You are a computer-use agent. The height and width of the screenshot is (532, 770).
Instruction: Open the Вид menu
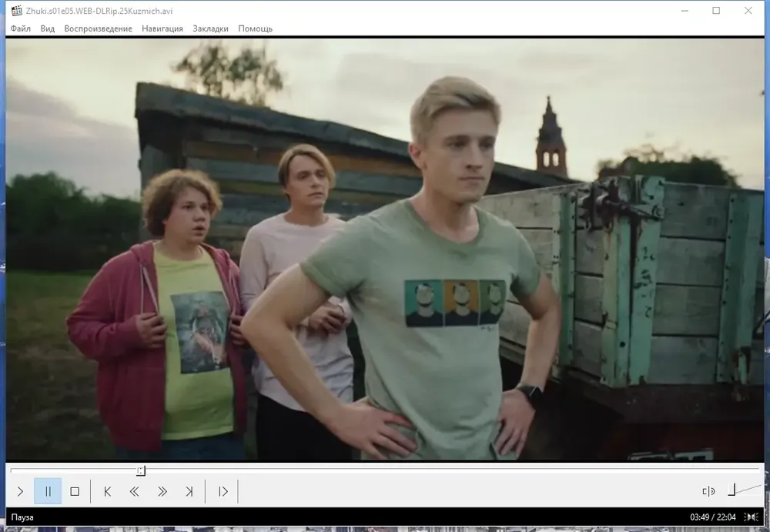(x=47, y=28)
